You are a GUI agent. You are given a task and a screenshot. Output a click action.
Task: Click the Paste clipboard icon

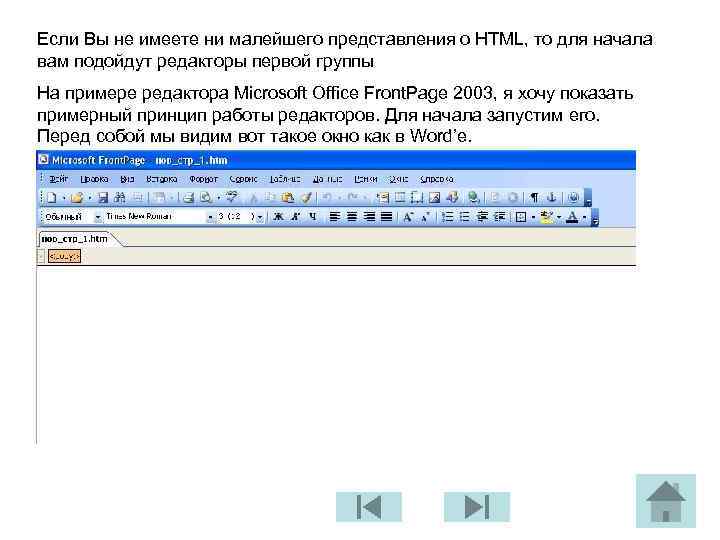click(x=288, y=198)
